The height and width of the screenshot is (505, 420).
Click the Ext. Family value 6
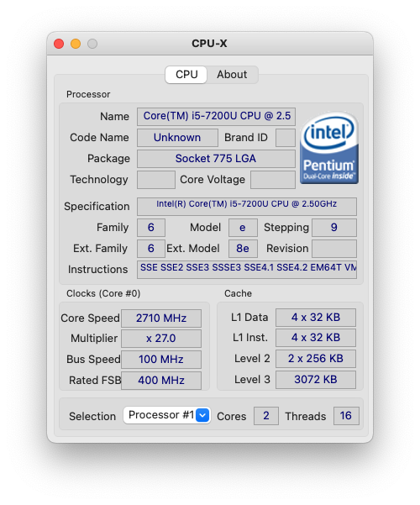click(151, 249)
